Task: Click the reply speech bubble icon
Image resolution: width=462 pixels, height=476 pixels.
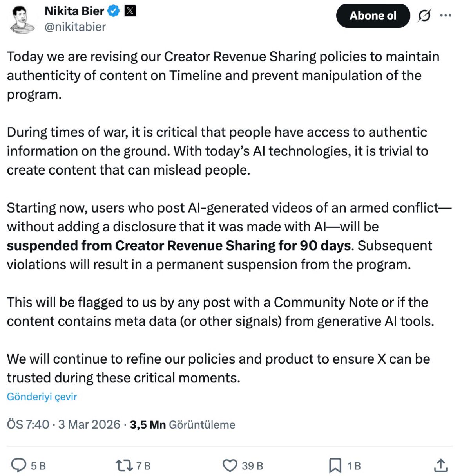Action: (18, 465)
